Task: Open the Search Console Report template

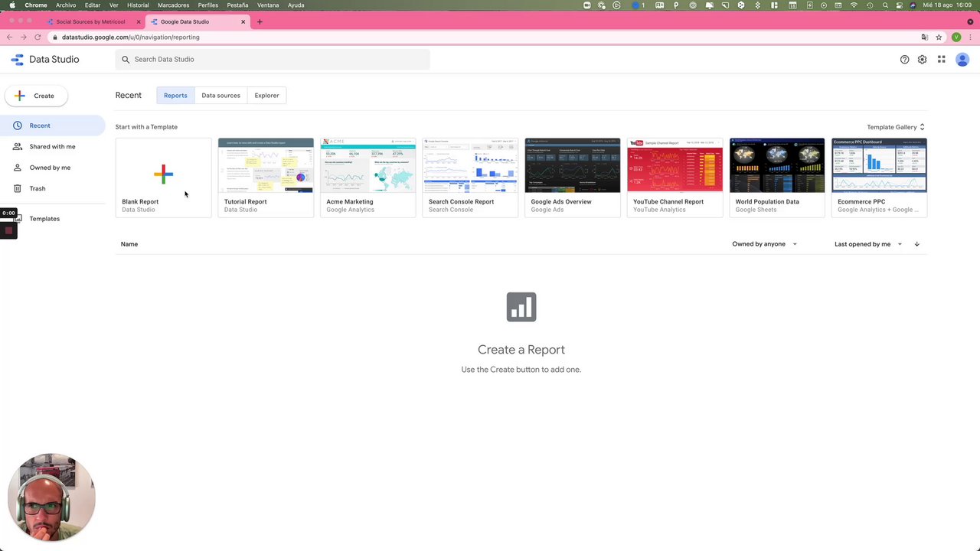Action: (x=470, y=178)
